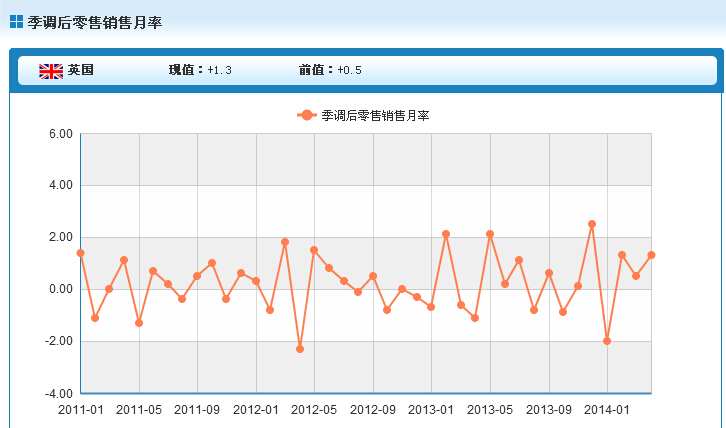Click the 2012-05 x-axis label
The image size is (726, 428).
[x=315, y=409]
